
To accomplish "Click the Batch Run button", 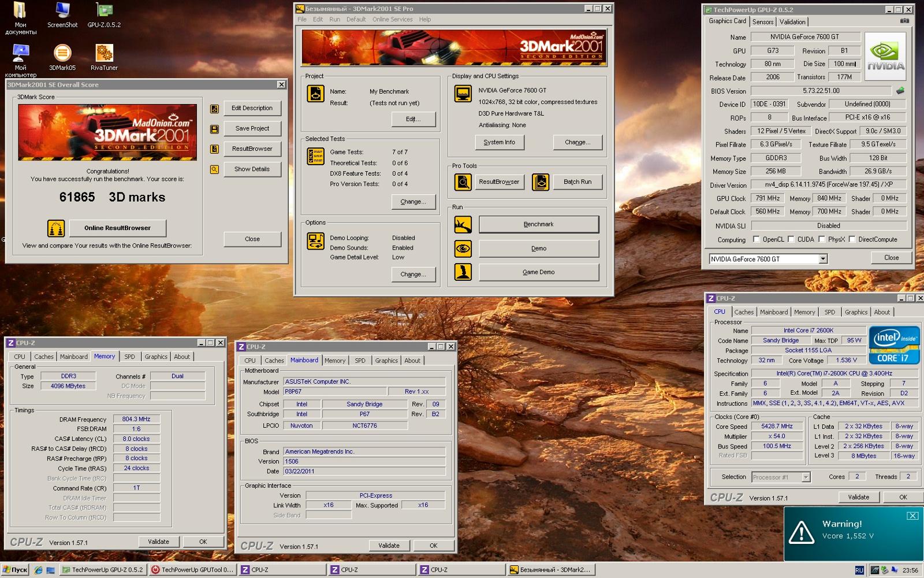I will 577,182.
